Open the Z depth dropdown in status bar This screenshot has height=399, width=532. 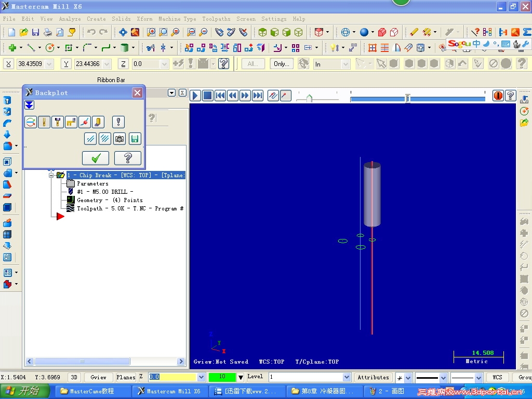[201, 377]
